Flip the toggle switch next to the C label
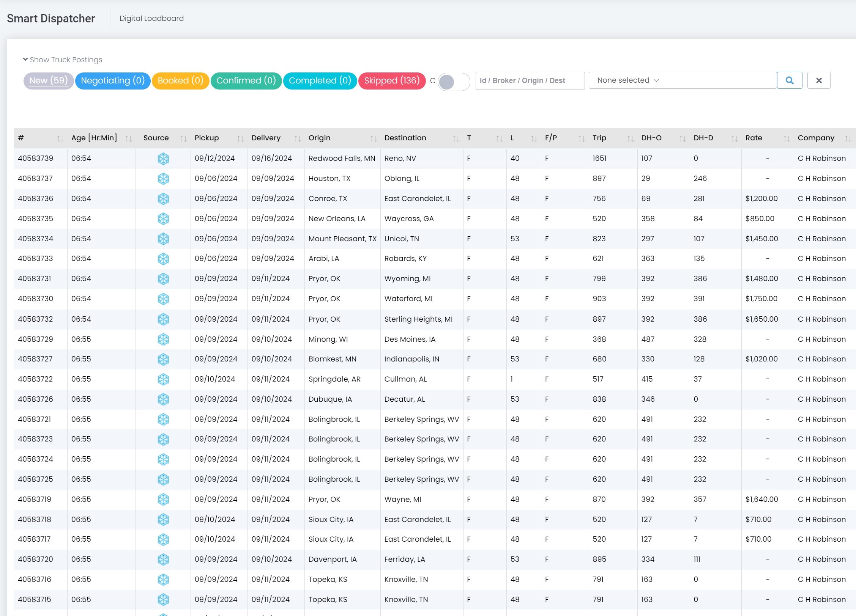Viewport: 856px width, 616px height. [x=454, y=82]
